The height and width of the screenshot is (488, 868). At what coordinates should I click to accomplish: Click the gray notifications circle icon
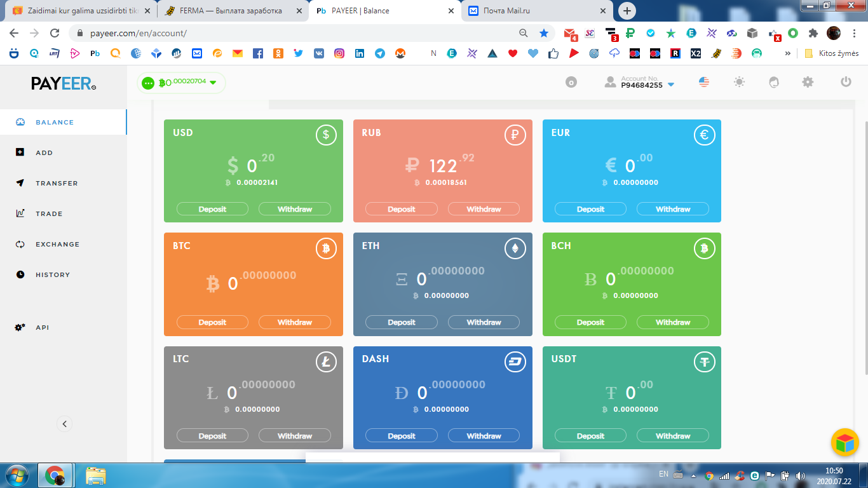tap(571, 82)
